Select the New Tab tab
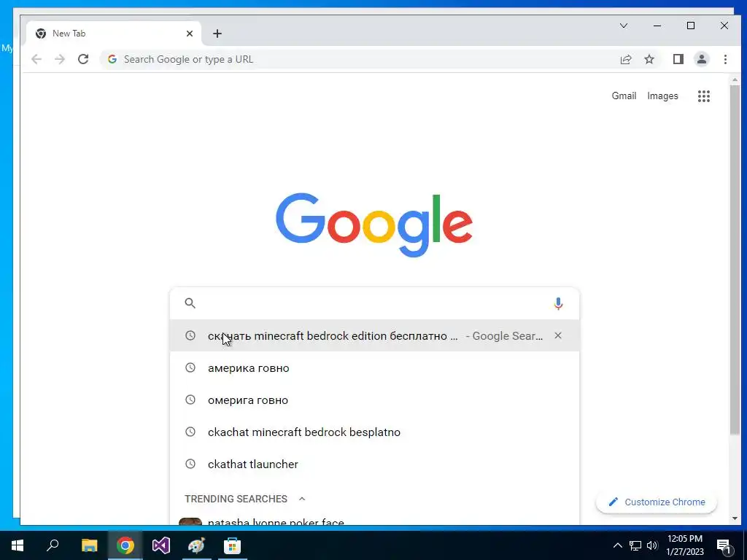Screen dimensions: 747x560 (x=113, y=34)
